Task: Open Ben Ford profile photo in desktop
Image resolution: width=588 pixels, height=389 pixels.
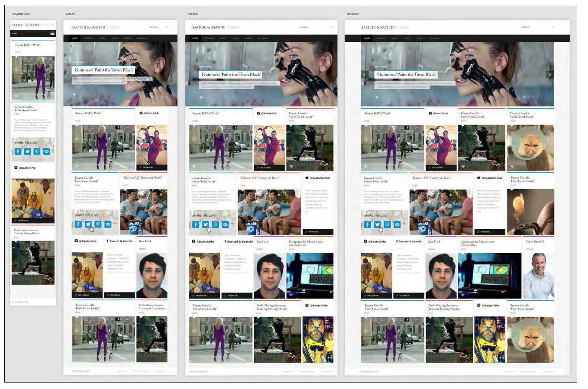Action: pos(441,276)
